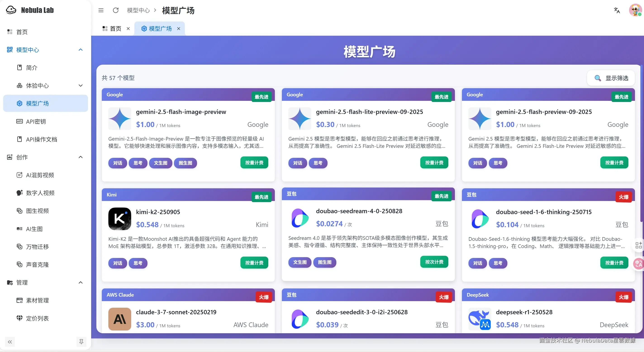Toggle the 思考 tag on kimi-k2-250905
This screenshot has width=644, height=352.
[138, 263]
